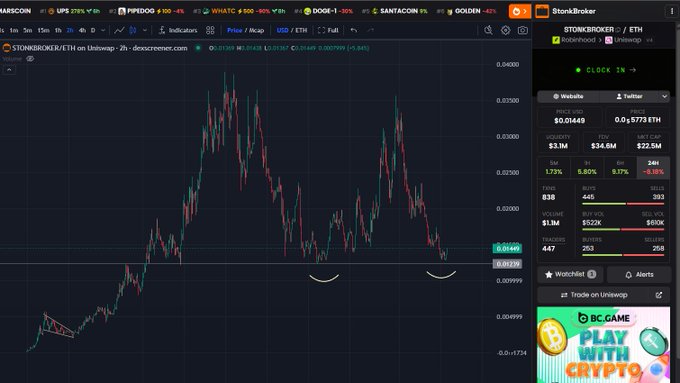Enter full screen chart mode
680x383 pixels.
pos(328,30)
